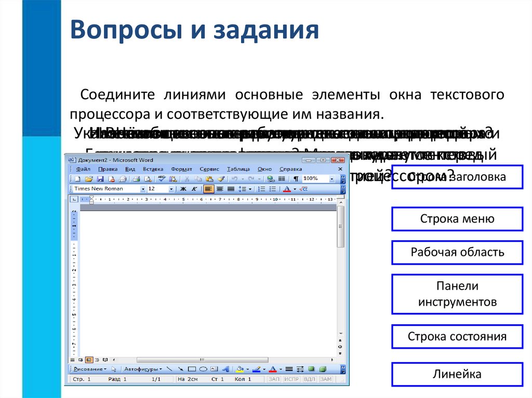Click the Redo arrow icon
The image size is (532, 398).
[251, 179]
